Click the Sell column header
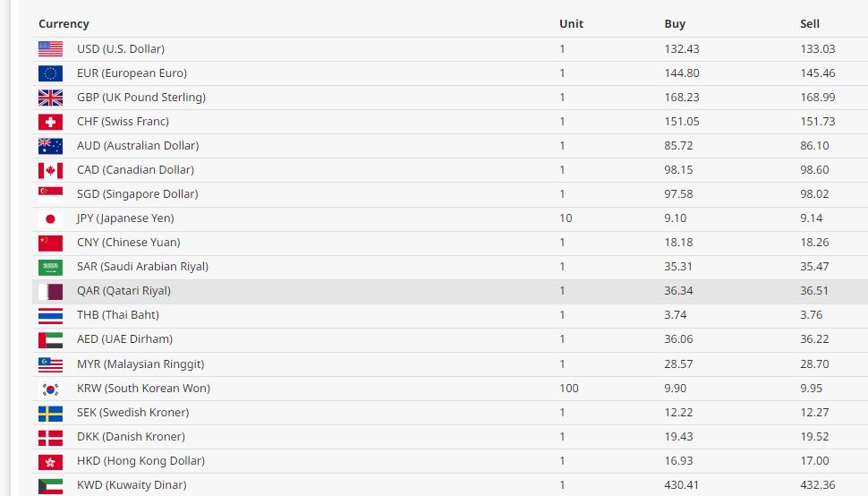Image resolution: width=868 pixels, height=496 pixels. pos(809,24)
